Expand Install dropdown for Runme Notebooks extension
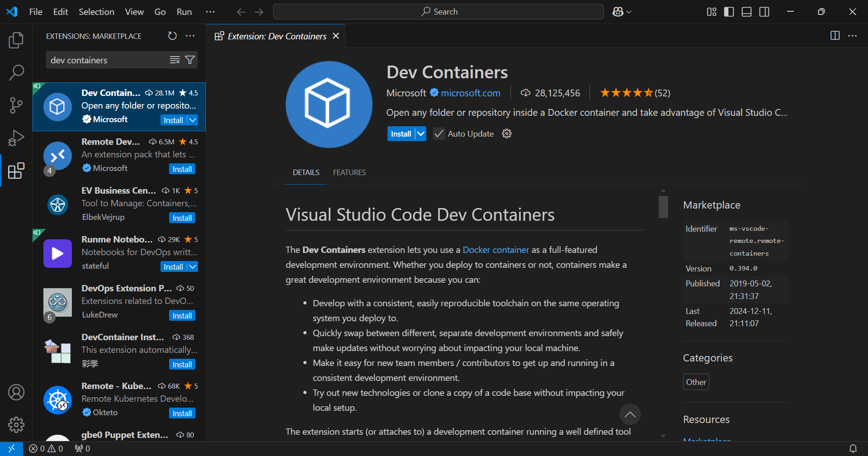Image resolution: width=868 pixels, height=456 pixels. point(193,267)
